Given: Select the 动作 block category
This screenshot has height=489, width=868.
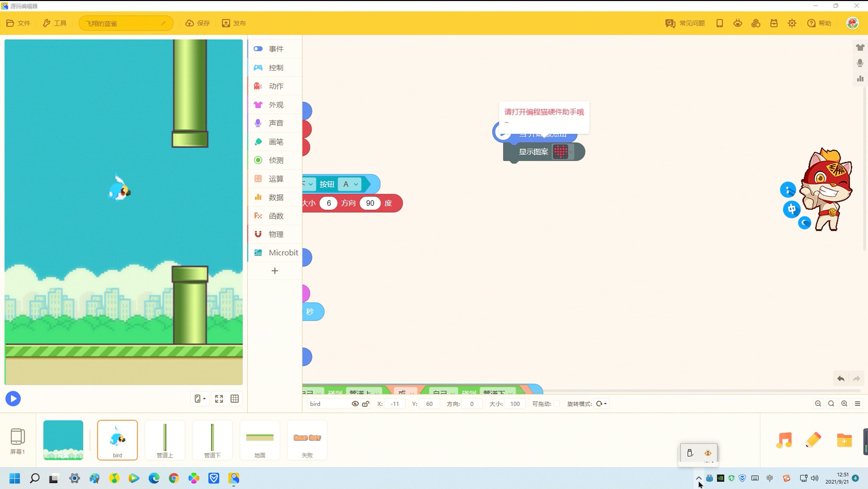Looking at the screenshot, I should [x=275, y=86].
